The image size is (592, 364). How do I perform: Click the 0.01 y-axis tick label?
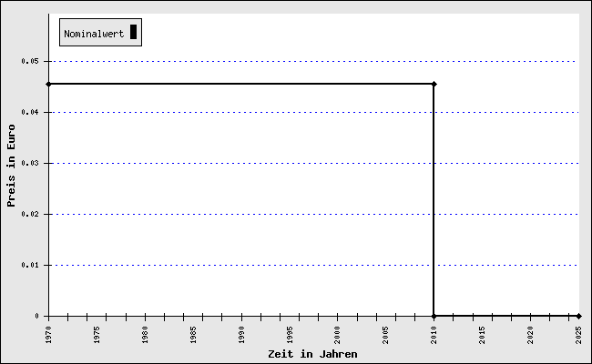(x=31, y=266)
